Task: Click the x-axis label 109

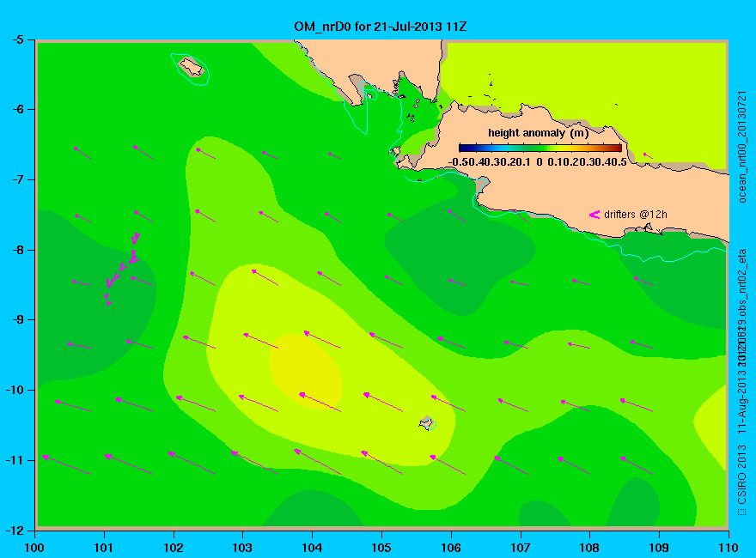Action: (659, 548)
